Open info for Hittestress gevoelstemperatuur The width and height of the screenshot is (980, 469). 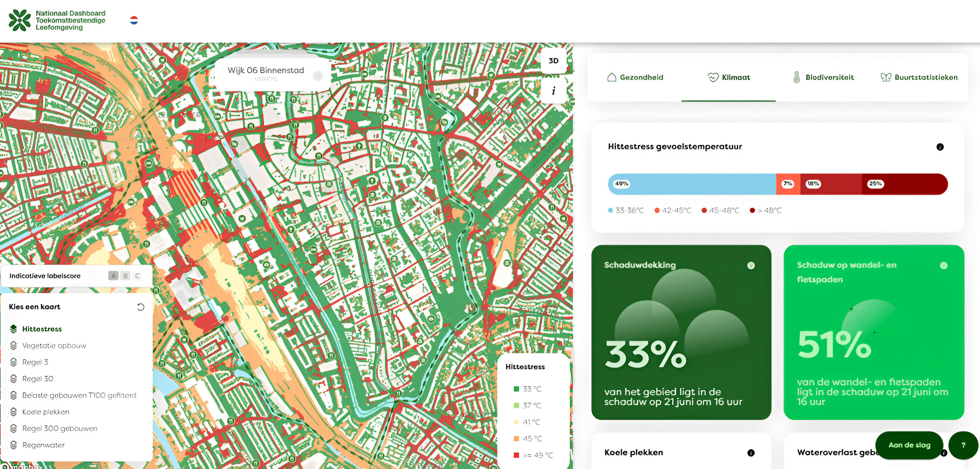(x=940, y=147)
